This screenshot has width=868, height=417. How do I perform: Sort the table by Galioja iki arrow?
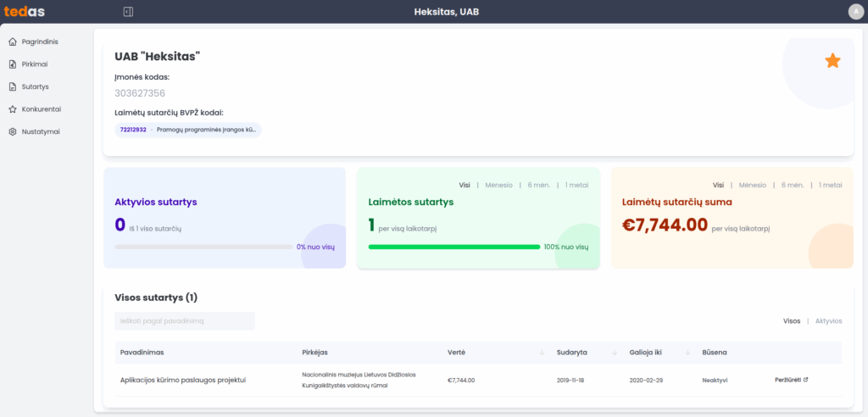(687, 353)
